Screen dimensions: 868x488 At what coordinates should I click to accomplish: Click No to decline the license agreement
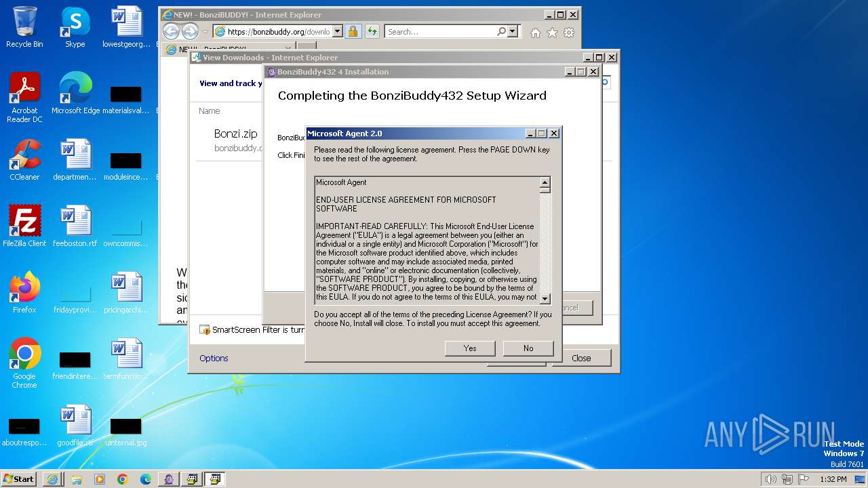pos(528,348)
